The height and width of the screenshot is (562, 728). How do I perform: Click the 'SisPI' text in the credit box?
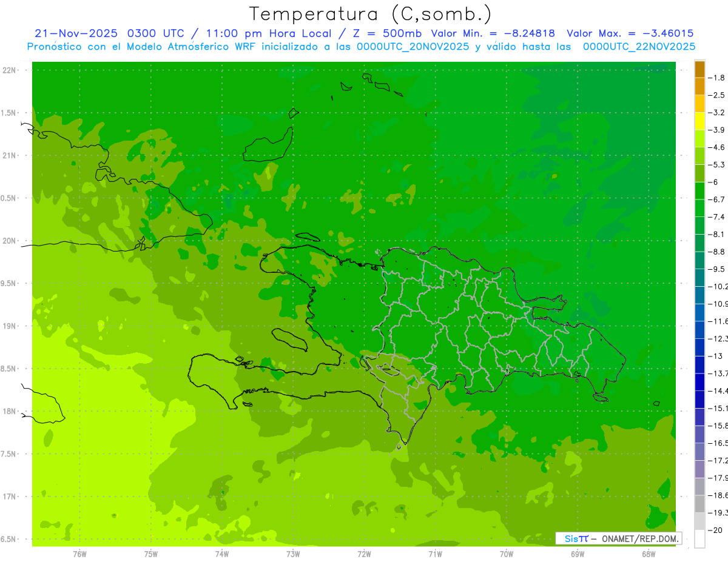tap(576, 538)
